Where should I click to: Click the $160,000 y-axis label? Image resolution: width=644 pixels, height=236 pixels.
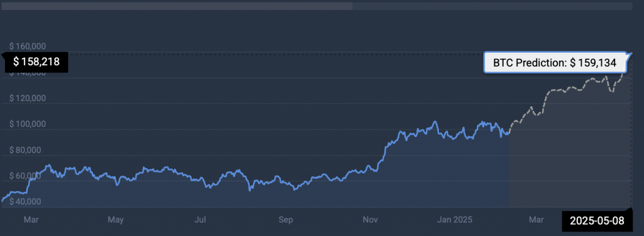point(28,46)
